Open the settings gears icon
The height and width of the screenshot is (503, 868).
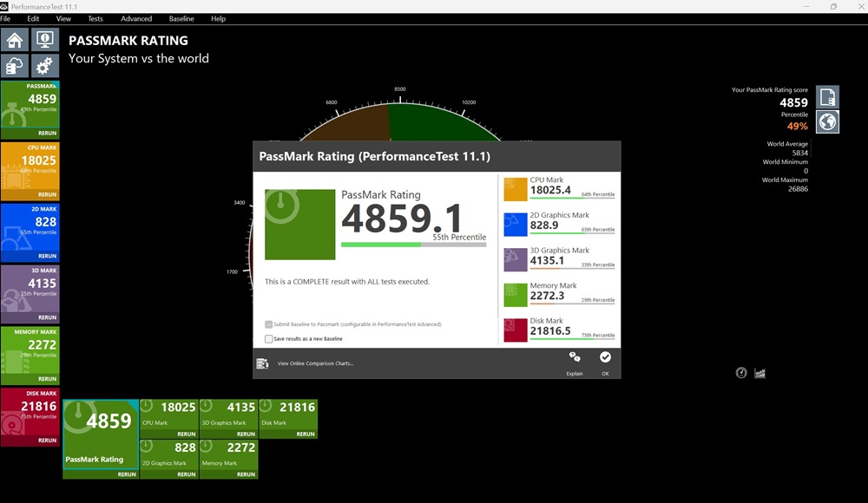pyautogui.click(x=44, y=66)
